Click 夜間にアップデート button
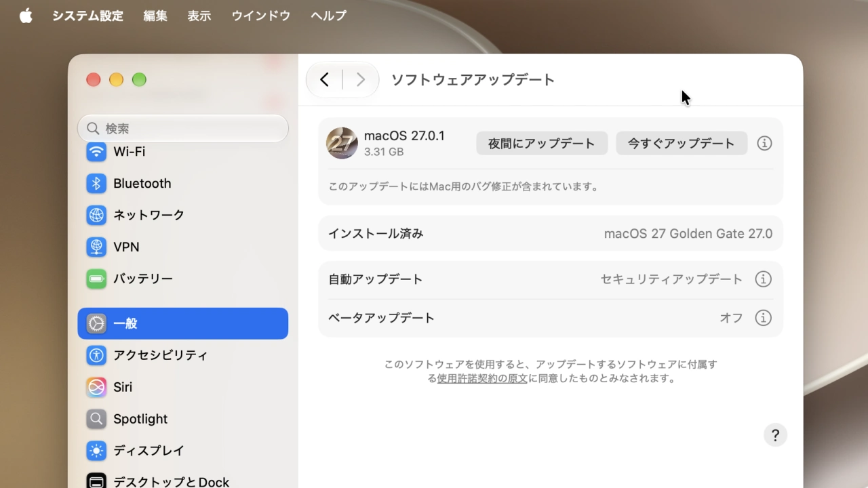Viewport: 868px width, 488px height. point(542,143)
